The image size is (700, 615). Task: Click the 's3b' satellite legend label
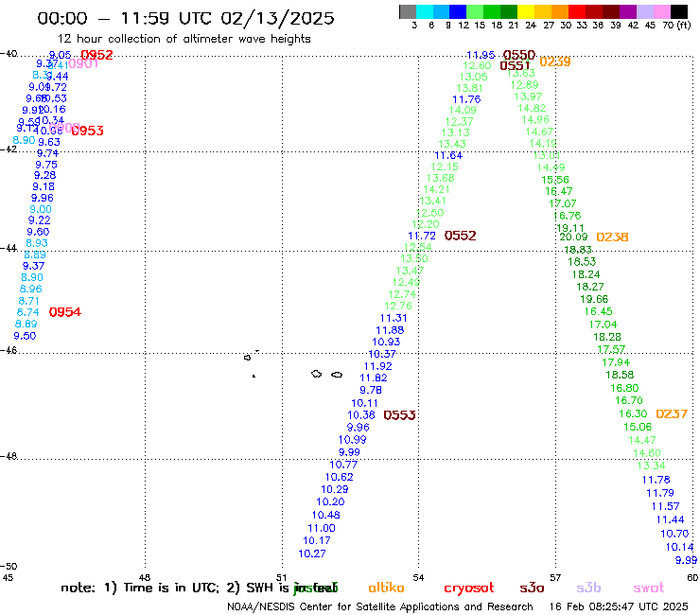point(588,588)
